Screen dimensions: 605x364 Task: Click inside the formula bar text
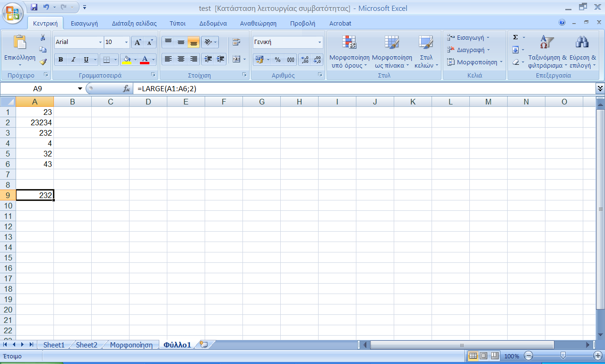pos(166,88)
